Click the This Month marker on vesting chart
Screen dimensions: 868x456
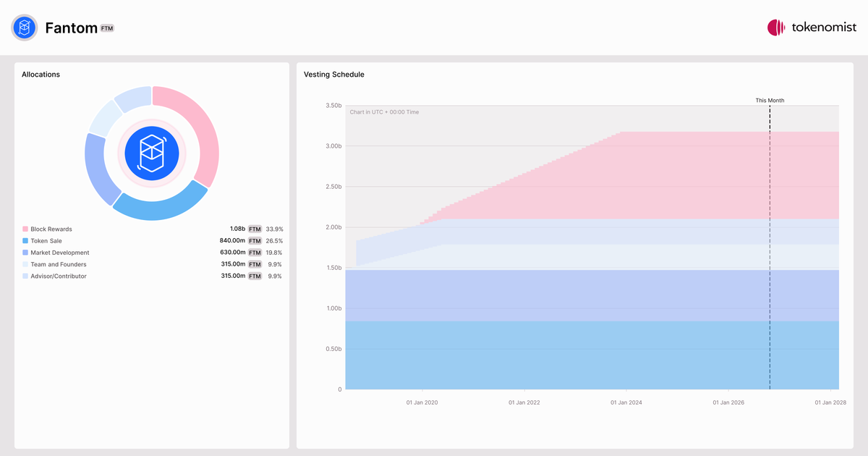(x=770, y=101)
